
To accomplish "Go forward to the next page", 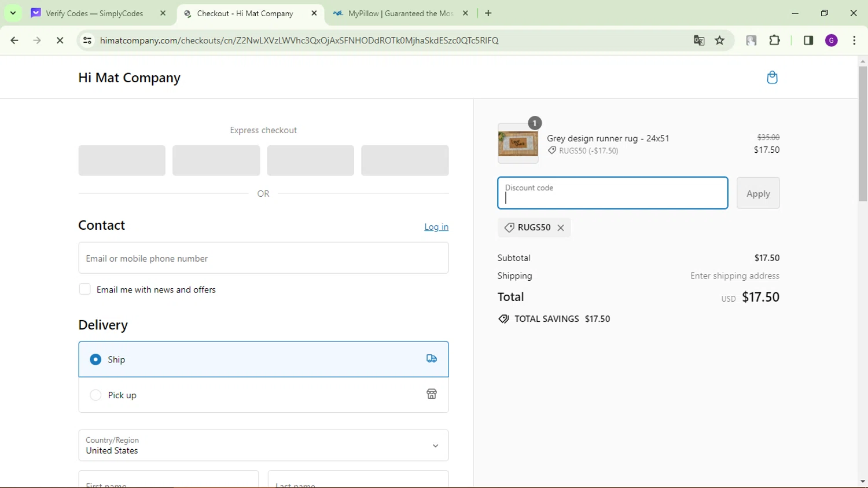I will [37, 41].
